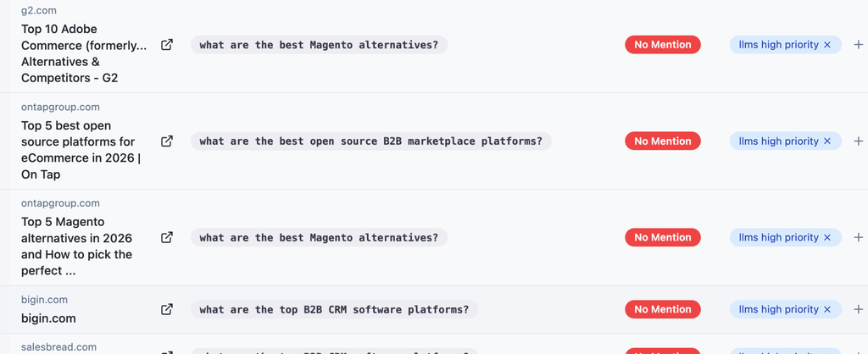Viewport: 868px width, 354px height.
Task: Remove llms high priority tag on bigin.com row
Action: pyautogui.click(x=827, y=309)
